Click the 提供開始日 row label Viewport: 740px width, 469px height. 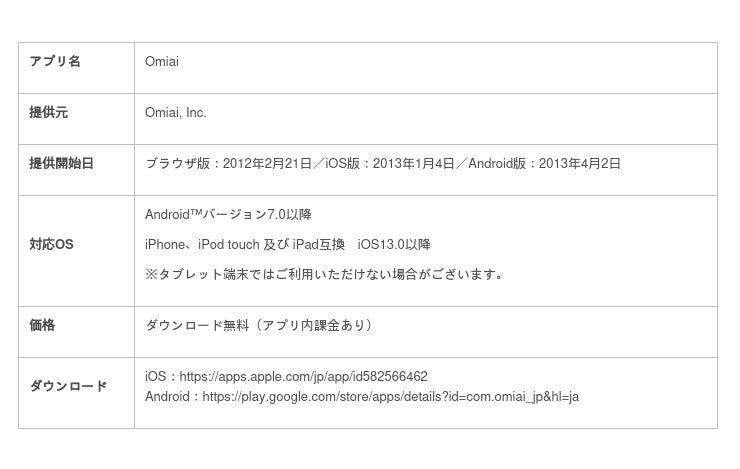[x=61, y=163]
